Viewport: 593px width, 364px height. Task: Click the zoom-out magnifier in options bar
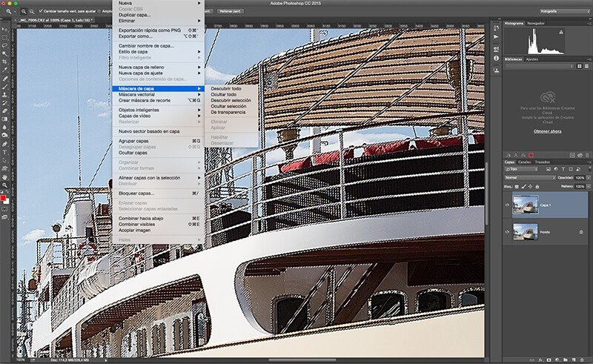coord(32,11)
